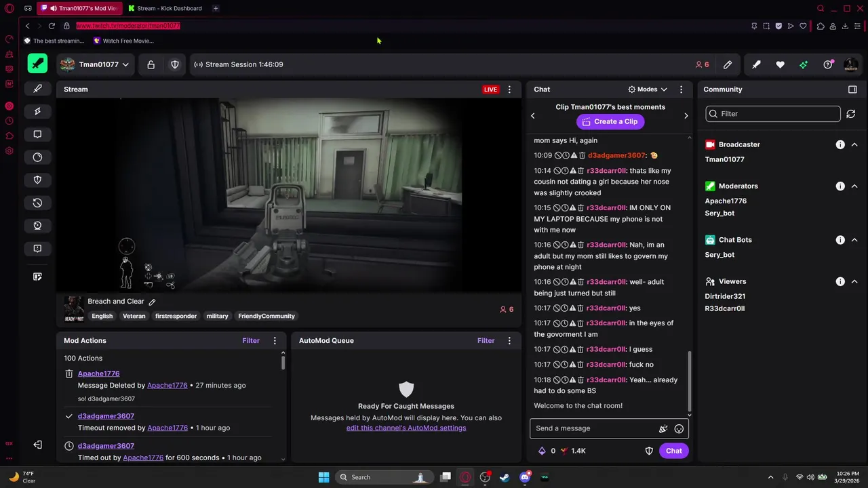Open 'Watch Free Movie...' bookmark
The width and height of the screenshot is (868, 488).
click(123, 41)
